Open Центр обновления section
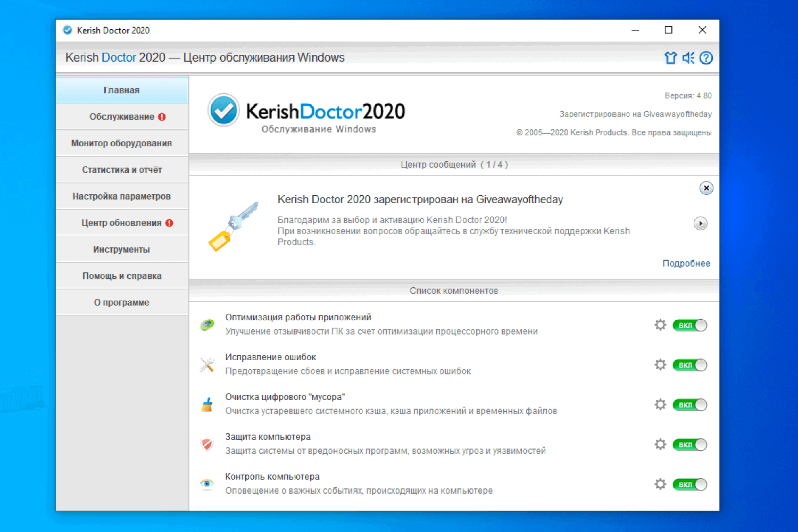Viewport: 798px width, 532px height. (x=122, y=223)
